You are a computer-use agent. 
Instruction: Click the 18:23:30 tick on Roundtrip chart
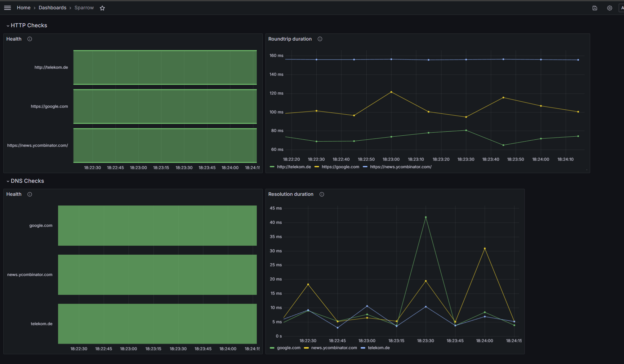pyautogui.click(x=466, y=160)
